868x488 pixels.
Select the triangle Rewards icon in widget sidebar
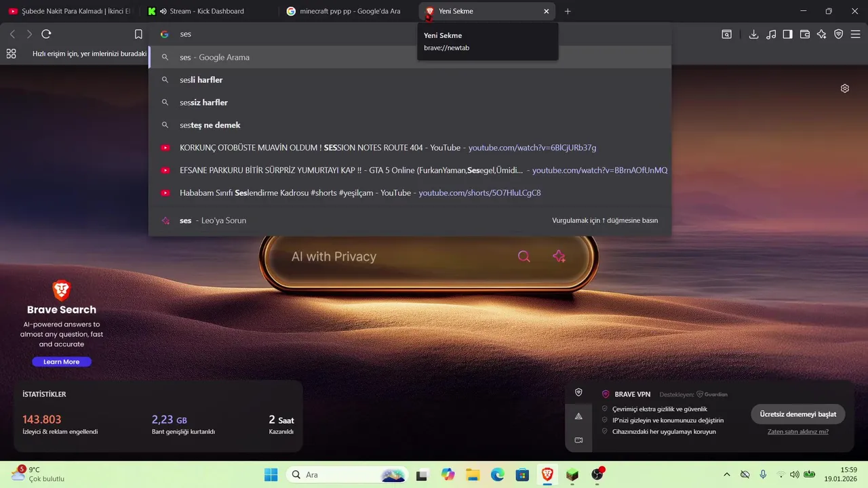[x=578, y=416]
